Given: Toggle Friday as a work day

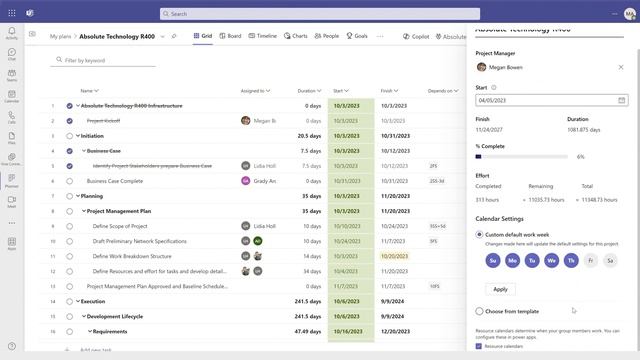Looking at the screenshot, I should [x=591, y=260].
